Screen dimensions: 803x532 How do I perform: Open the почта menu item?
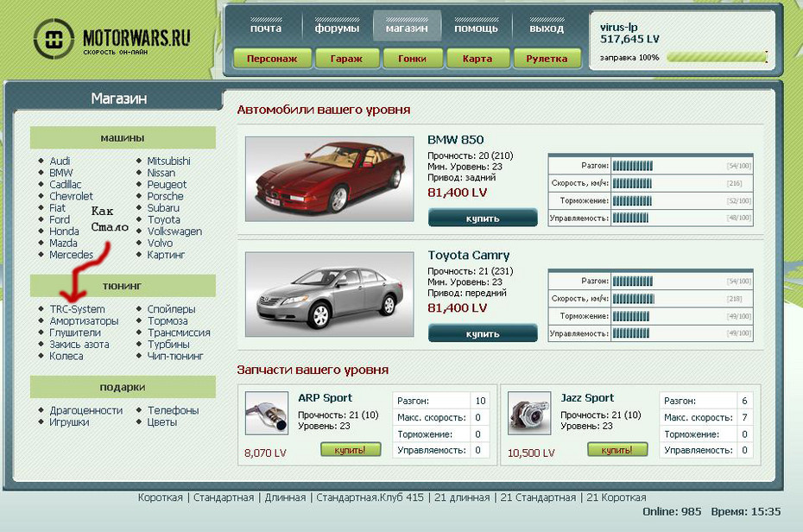[266, 28]
